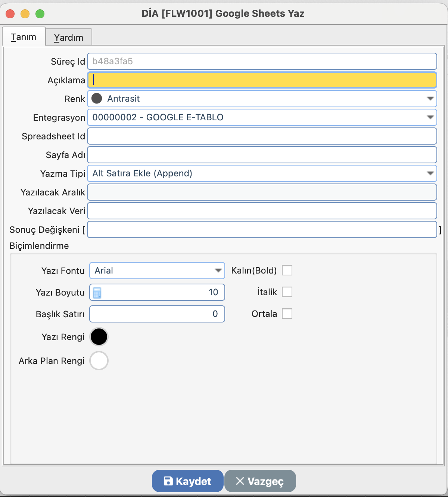Screen dimensions: 448x497
Task: Select the Sonuç Değişkeni input box
Action: coord(262,229)
